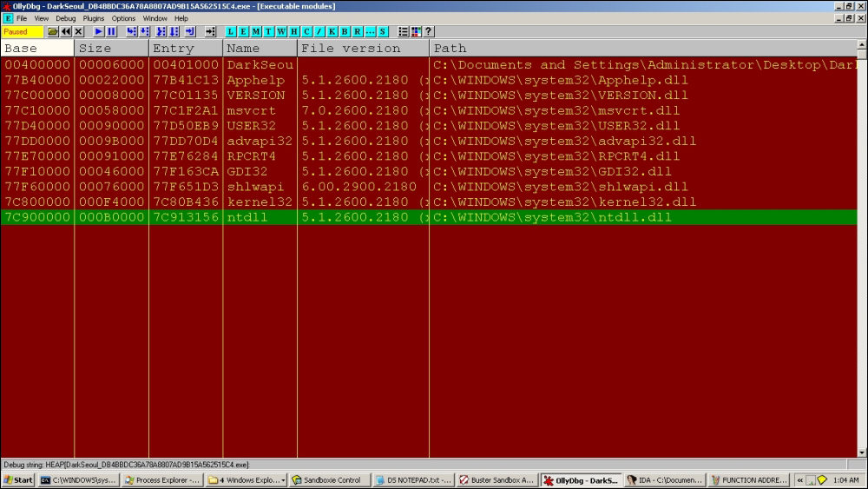Switch to IDA window in taskbar

pyautogui.click(x=665, y=480)
